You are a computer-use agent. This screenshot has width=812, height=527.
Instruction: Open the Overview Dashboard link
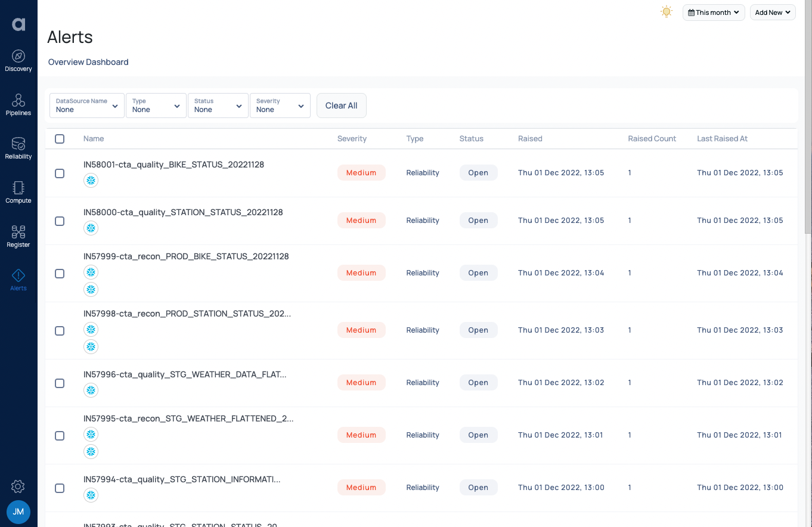click(88, 62)
